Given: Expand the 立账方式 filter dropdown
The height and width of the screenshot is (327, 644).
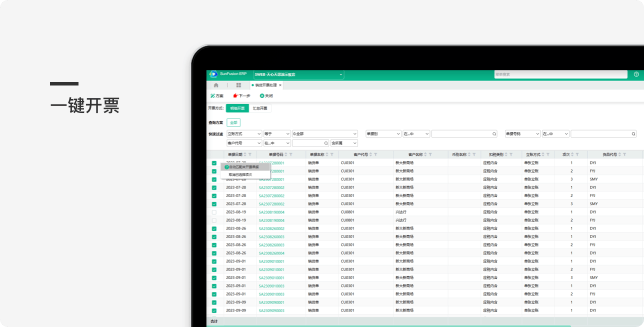Looking at the screenshot, I should 258,134.
